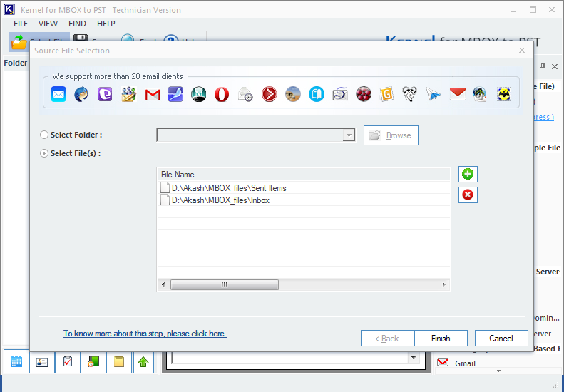The height and width of the screenshot is (392, 564).
Task: Click the Select File folder toolbar icon
Action: pos(20,43)
